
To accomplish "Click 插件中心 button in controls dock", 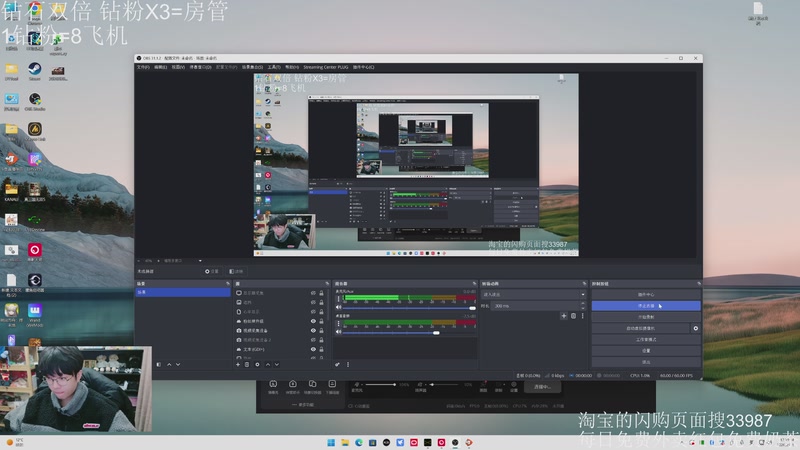I will (646, 294).
